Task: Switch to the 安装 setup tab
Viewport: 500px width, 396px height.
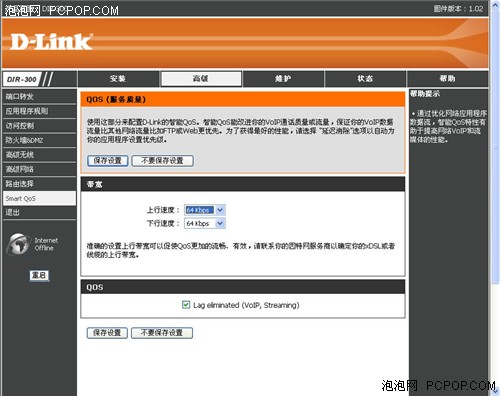Action: 118,79
